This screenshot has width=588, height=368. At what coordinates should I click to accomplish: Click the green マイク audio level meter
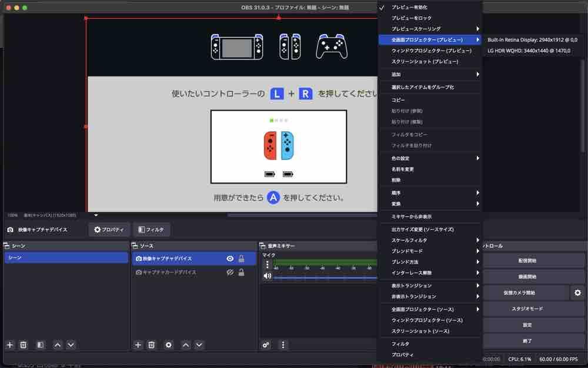[x=325, y=262]
